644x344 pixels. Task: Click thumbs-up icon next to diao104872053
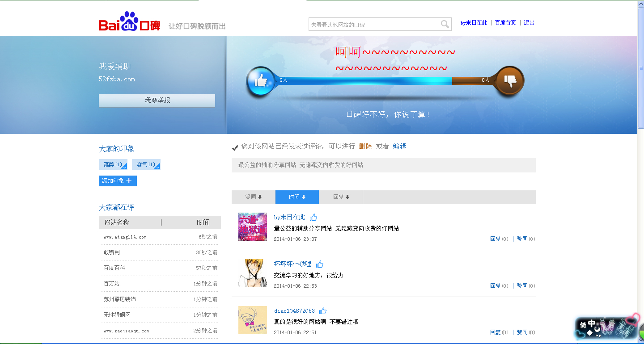pos(323,311)
